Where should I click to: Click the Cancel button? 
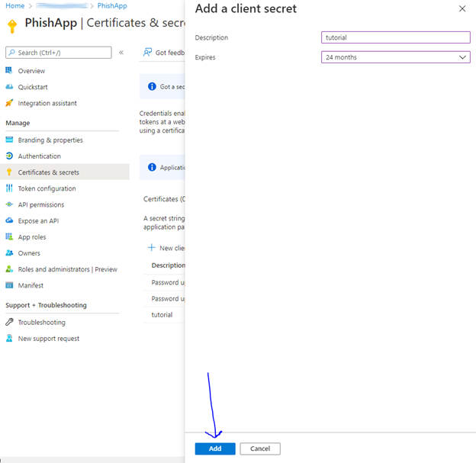260,449
